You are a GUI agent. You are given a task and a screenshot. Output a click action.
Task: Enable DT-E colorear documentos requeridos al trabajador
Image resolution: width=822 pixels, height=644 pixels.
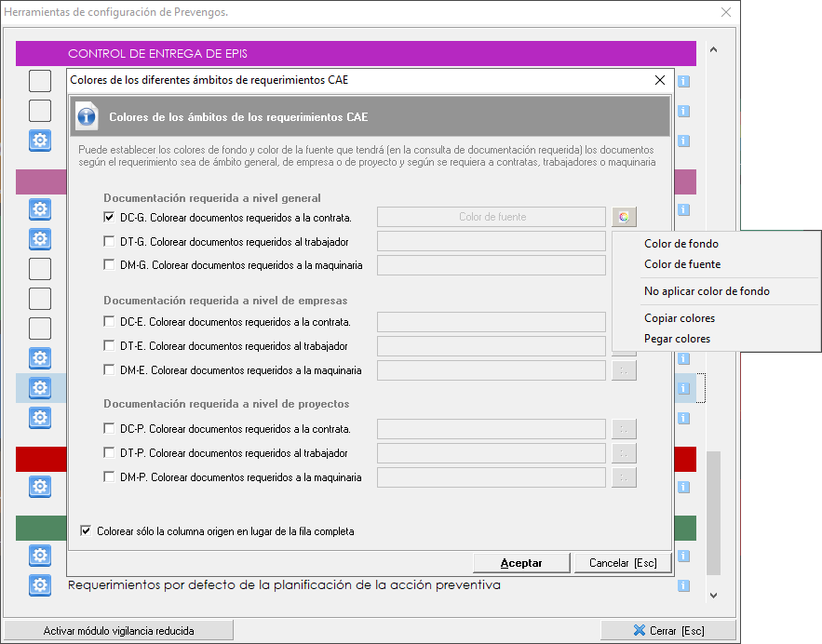tap(110, 346)
